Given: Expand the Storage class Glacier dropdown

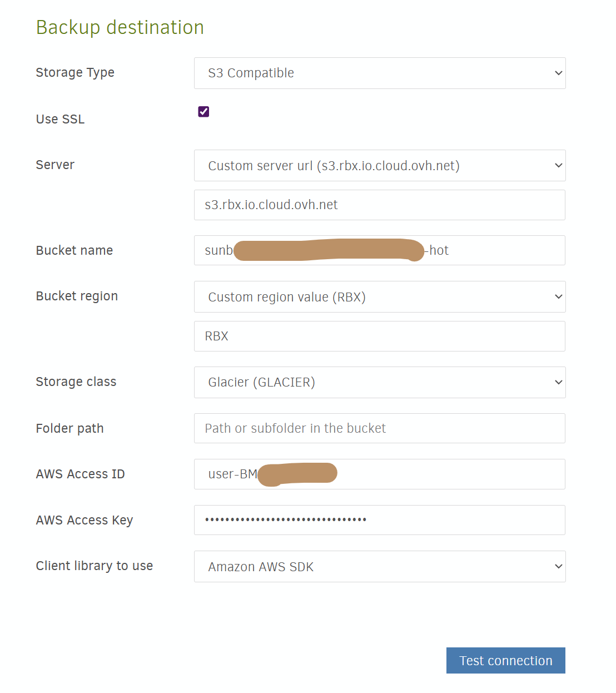Looking at the screenshot, I should [x=379, y=383].
